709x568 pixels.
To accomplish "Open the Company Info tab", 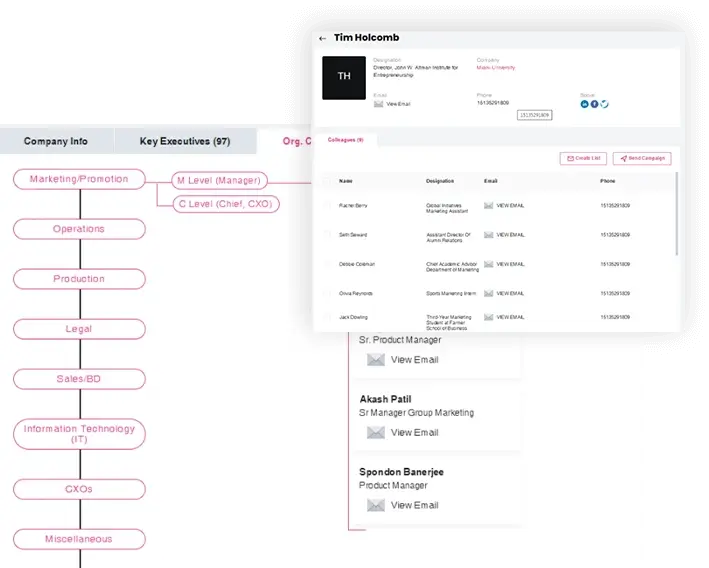I will click(56, 141).
